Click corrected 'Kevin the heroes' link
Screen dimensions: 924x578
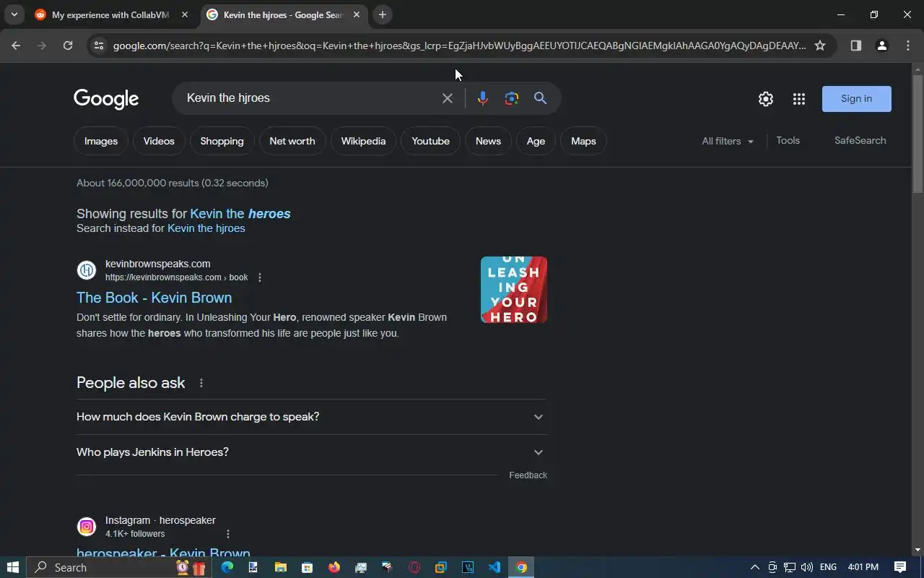[240, 214]
